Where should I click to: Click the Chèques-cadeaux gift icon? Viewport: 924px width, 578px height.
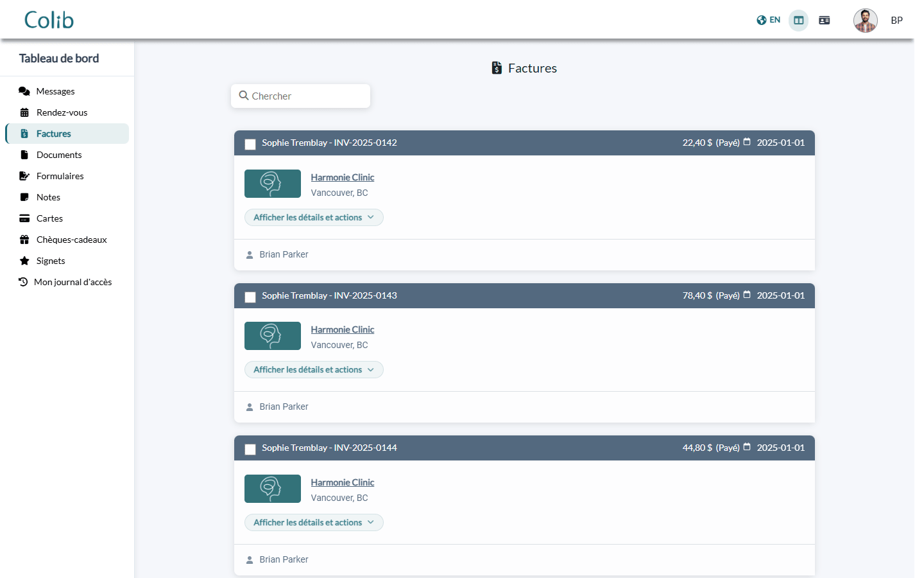tap(24, 240)
